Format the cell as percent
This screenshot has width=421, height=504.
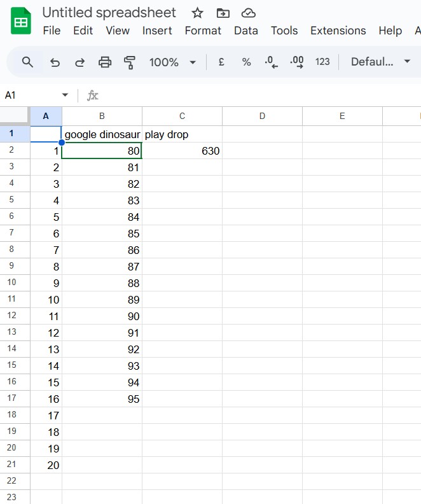(246, 62)
